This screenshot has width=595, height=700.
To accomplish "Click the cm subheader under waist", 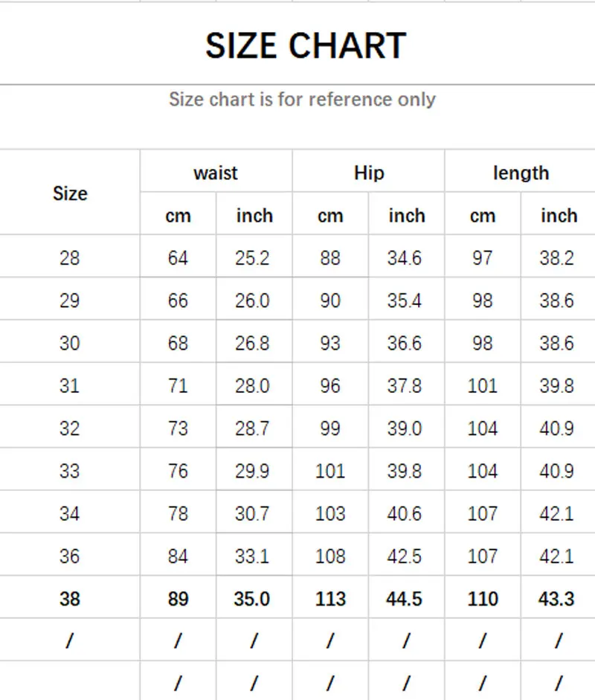I will [178, 216].
